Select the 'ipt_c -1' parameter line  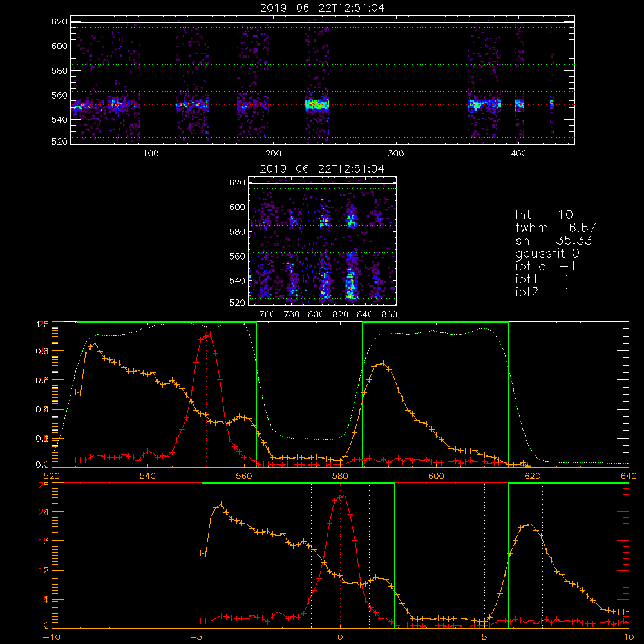[545, 267]
